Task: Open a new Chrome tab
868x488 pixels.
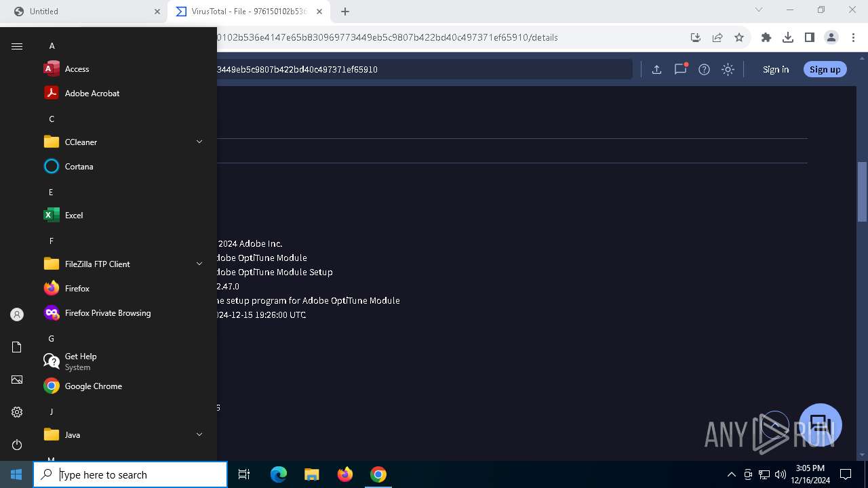Action: [344, 12]
